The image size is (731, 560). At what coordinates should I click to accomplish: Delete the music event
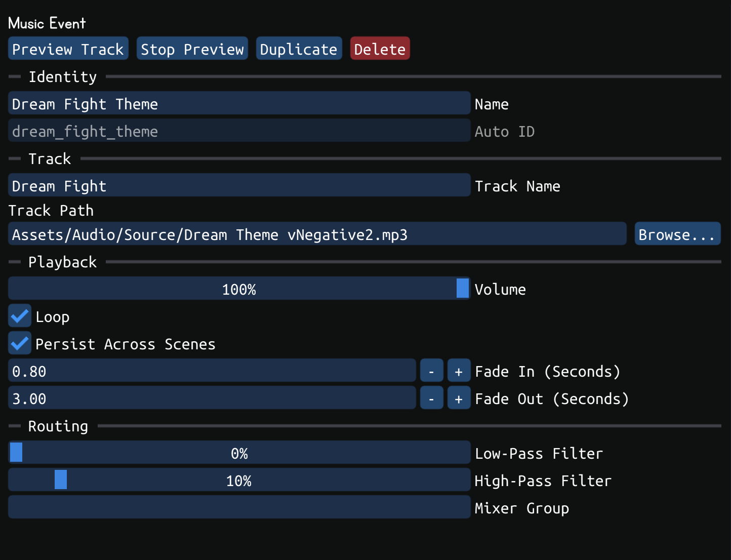pos(380,49)
